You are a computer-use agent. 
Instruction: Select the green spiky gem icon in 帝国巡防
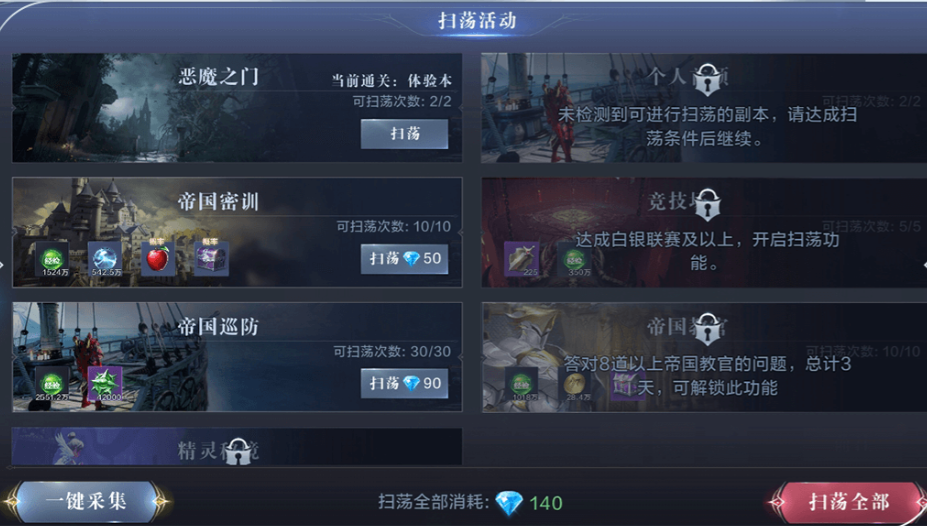click(x=105, y=384)
